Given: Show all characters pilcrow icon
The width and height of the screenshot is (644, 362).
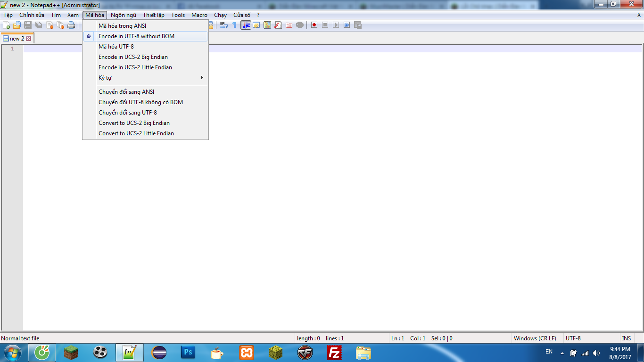Looking at the screenshot, I should (x=234, y=25).
